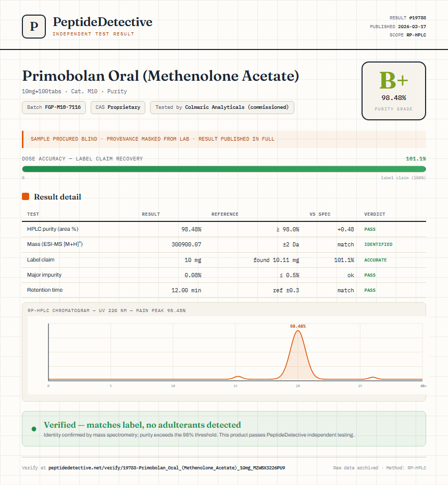Screen dimensions: 448x485
Task: Click the orange Result detail square marker
Action: (x=26, y=196)
